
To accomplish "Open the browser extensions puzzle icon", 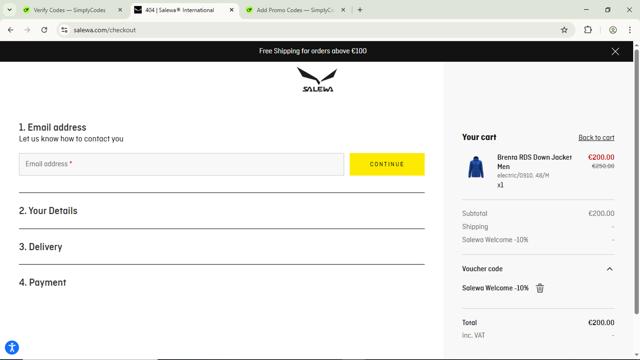I will click(x=588, y=30).
